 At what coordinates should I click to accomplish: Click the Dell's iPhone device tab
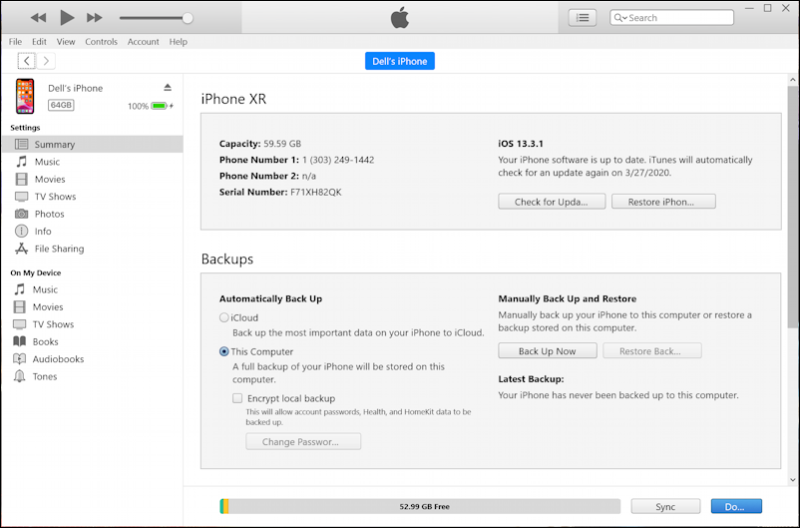click(400, 61)
